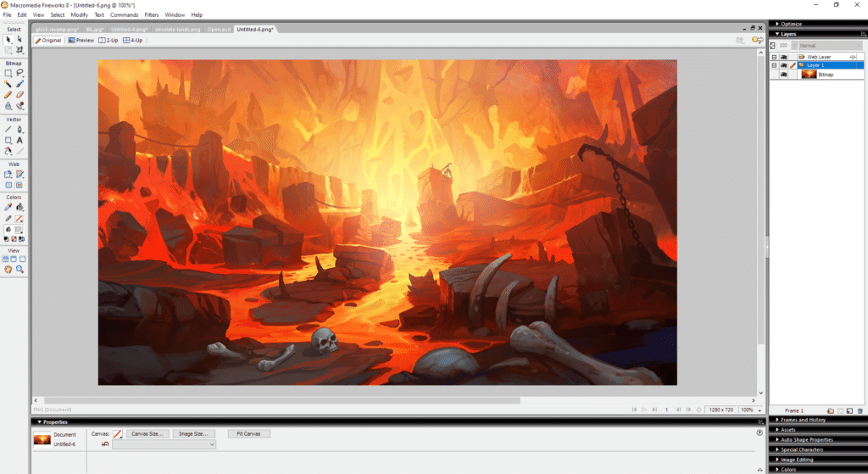
Task: Switch to the 4-Up view tab
Action: click(x=133, y=41)
